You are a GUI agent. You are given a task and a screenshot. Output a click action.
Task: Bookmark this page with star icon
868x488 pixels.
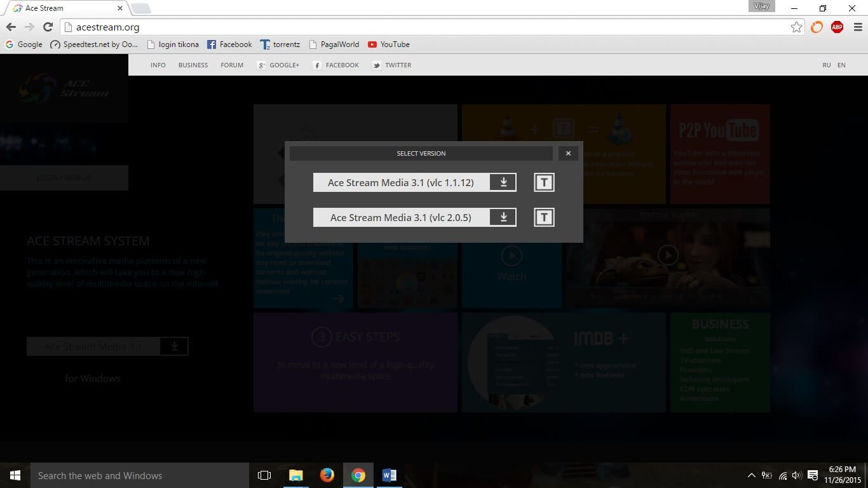pos(796,27)
